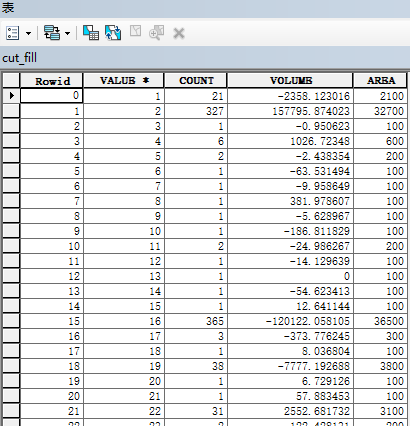Click the volume cell 8.036804
This screenshot has width=410, height=426.
tap(290, 351)
